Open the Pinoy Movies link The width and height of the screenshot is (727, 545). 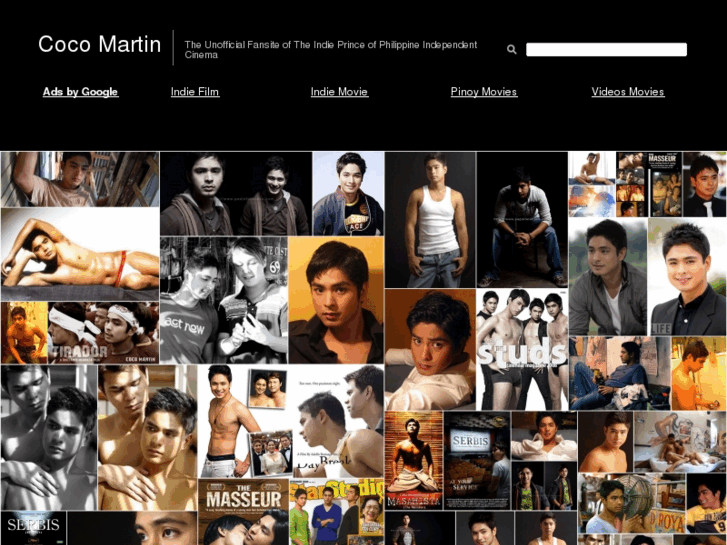pyautogui.click(x=484, y=92)
